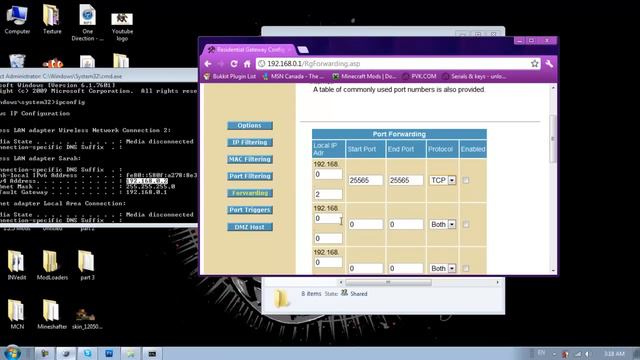Open the part 3 folder
The image size is (640, 360).
click(x=87, y=265)
